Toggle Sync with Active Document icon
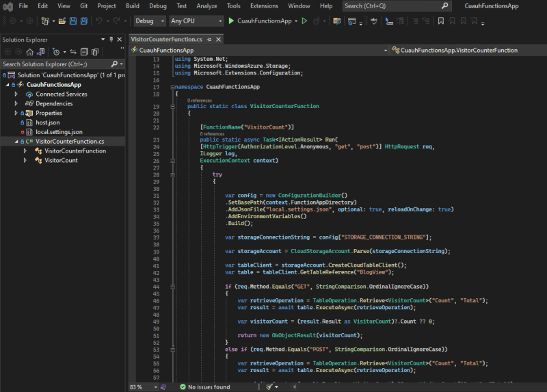547x392 pixels. 73,52
